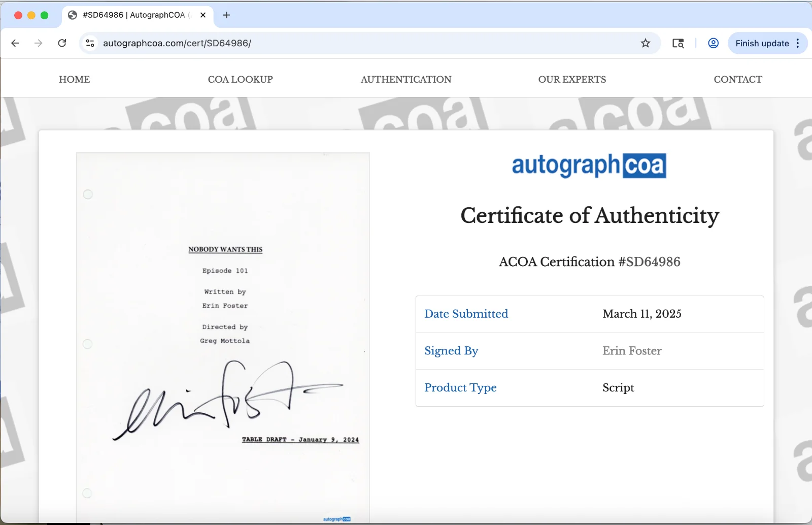Click the autographcoa logo
Screen dimensions: 812x525
coord(589,166)
